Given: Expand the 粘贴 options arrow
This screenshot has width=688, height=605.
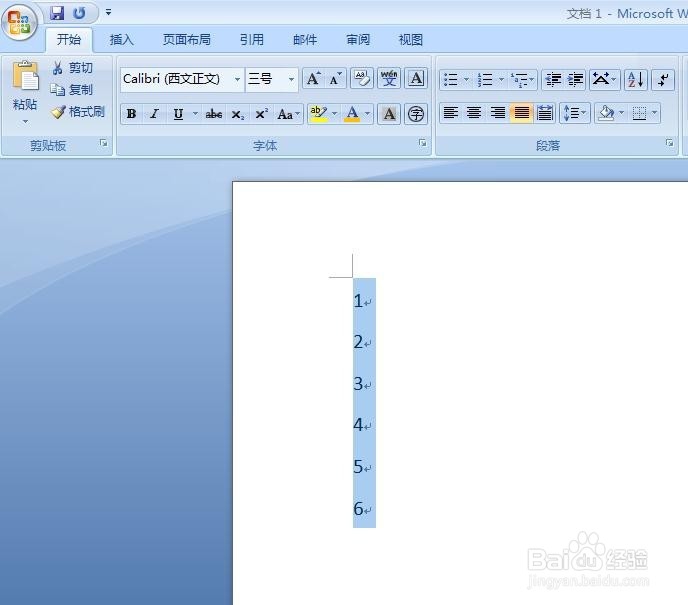Looking at the screenshot, I should (x=25, y=121).
